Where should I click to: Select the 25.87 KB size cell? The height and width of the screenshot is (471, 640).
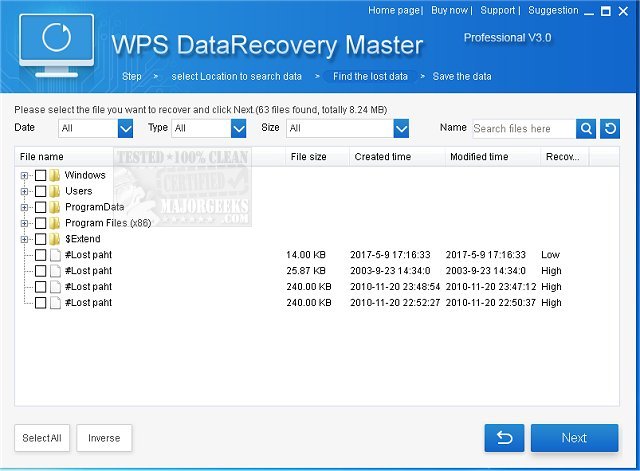tap(306, 271)
